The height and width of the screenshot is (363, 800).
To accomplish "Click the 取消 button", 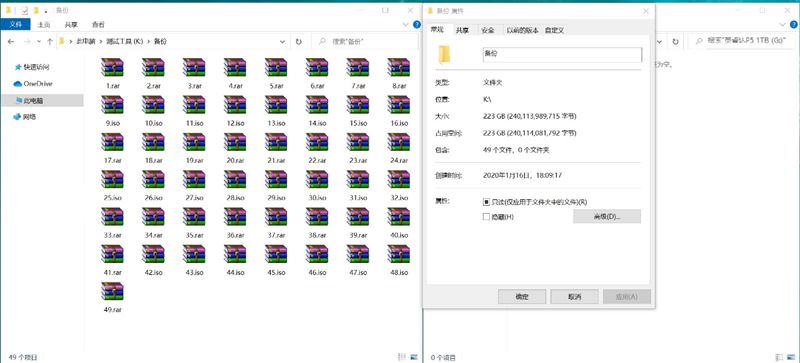I will [x=574, y=297].
